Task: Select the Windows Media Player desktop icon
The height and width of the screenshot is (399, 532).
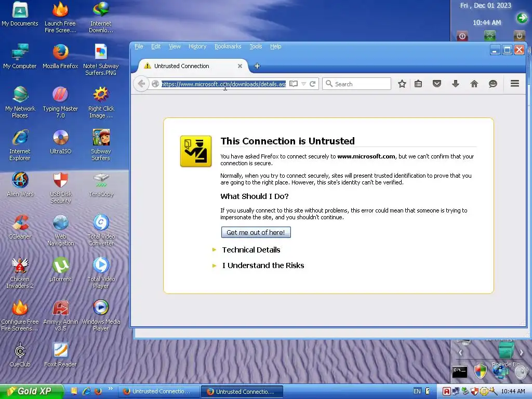Action: tap(101, 315)
